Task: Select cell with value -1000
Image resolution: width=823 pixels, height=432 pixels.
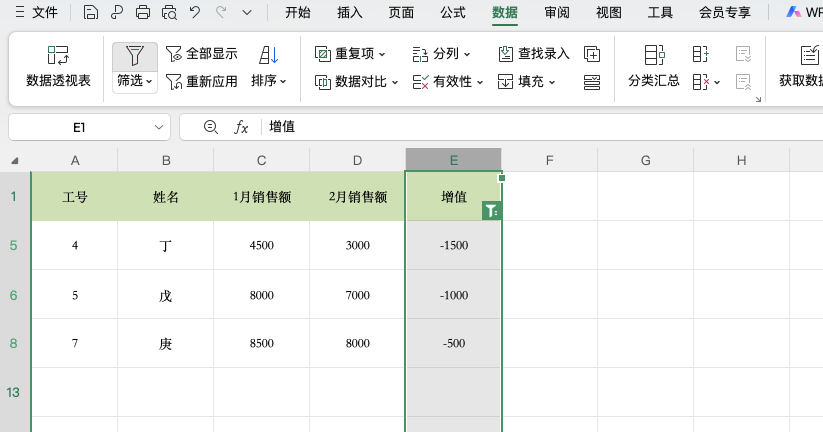Action: click(x=453, y=295)
